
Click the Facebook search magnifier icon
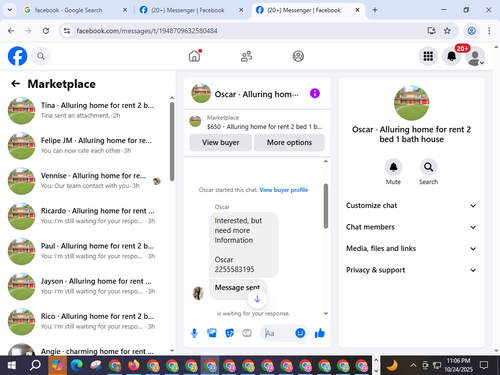41,56
